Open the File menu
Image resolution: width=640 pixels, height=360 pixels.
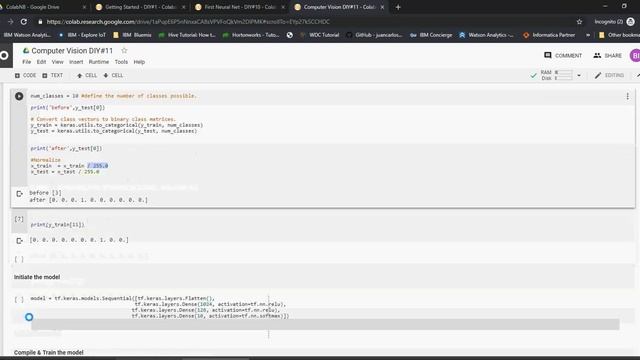(27, 62)
